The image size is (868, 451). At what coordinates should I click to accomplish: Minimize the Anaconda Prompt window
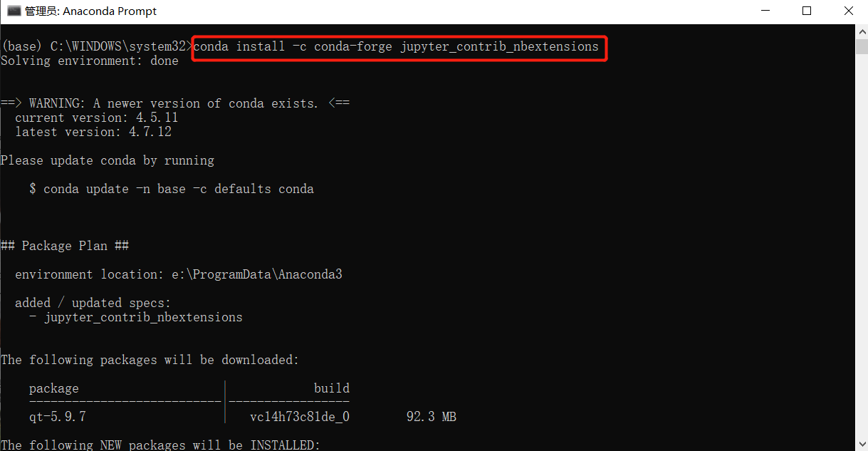point(764,11)
